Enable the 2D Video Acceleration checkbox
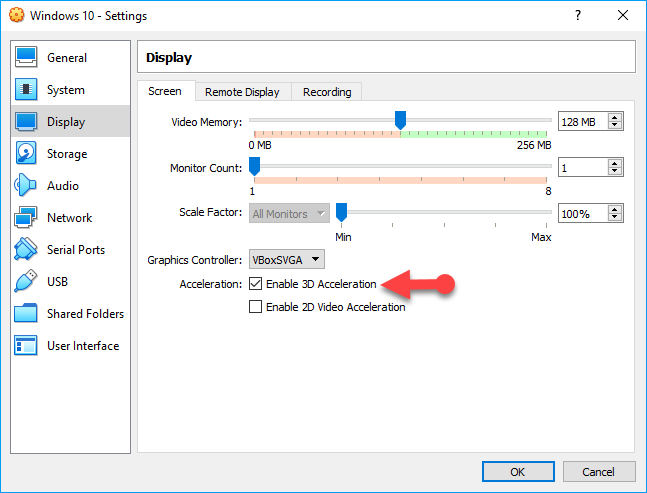 click(x=255, y=307)
